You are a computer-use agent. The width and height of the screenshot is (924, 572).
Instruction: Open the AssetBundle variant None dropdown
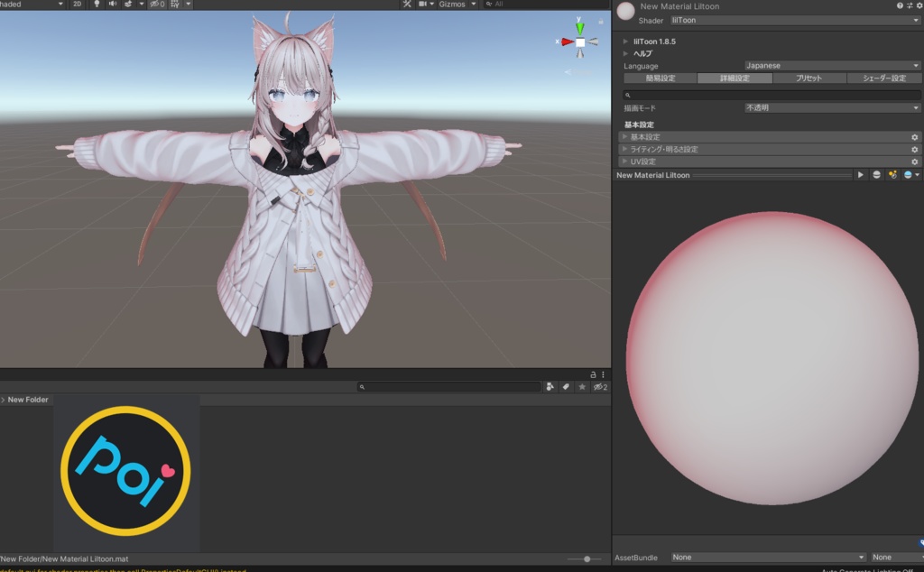[x=898, y=558]
